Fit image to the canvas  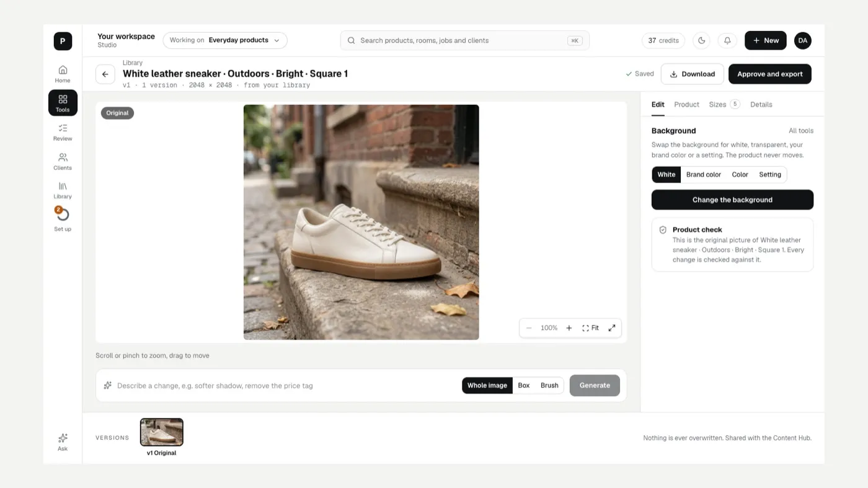tap(590, 328)
